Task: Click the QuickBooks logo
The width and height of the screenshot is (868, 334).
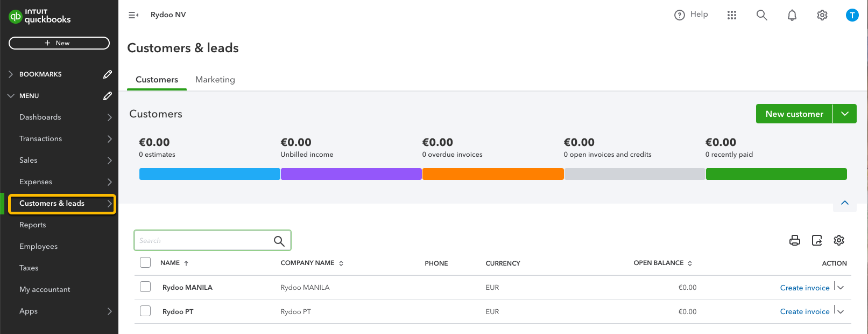Action: 40,16
